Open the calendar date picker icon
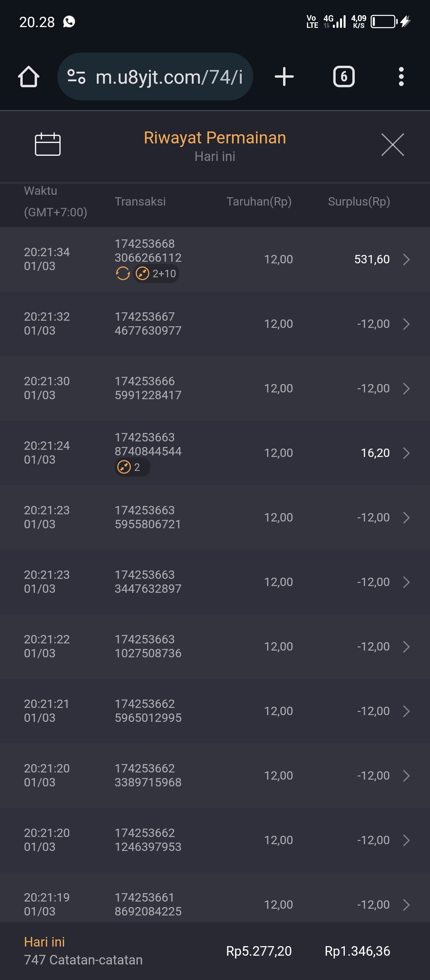The height and width of the screenshot is (980, 430). (47, 144)
